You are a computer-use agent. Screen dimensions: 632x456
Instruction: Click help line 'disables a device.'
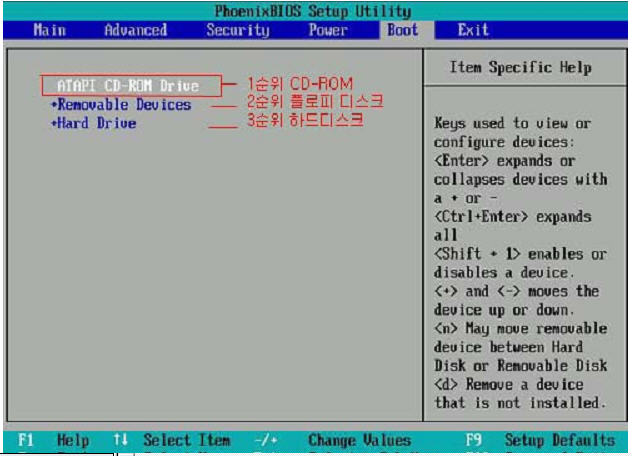(504, 273)
